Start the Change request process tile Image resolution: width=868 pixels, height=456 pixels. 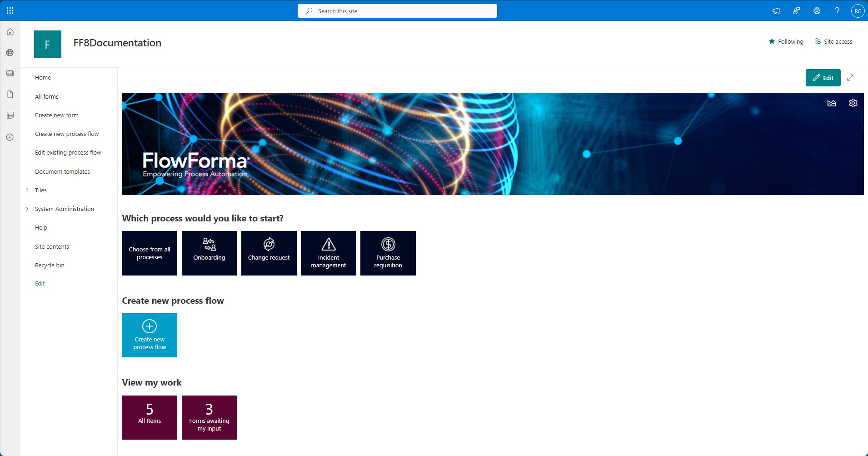tap(269, 253)
